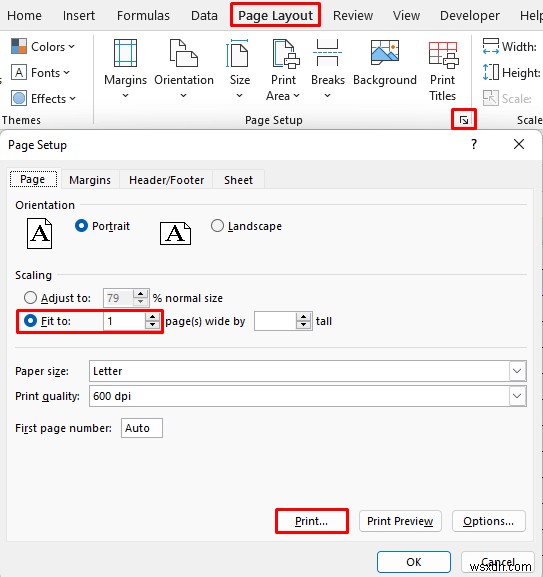Image resolution: width=543 pixels, height=577 pixels.
Task: Close the Page Setup dialog
Action: click(x=519, y=144)
